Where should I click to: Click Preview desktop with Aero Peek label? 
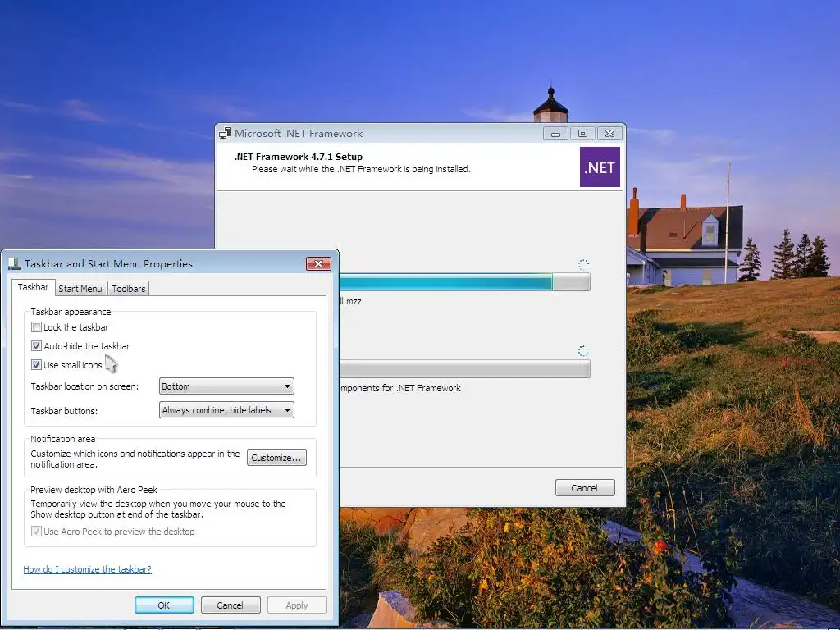94,490
